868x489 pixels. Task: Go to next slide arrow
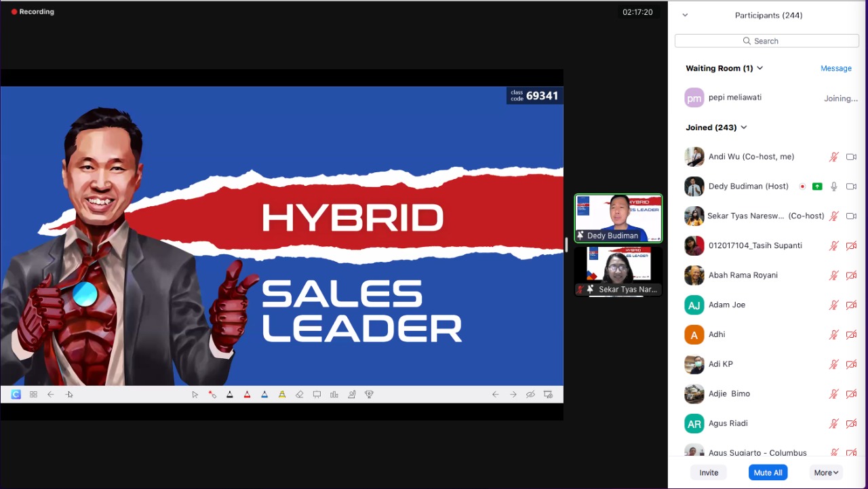(513, 394)
